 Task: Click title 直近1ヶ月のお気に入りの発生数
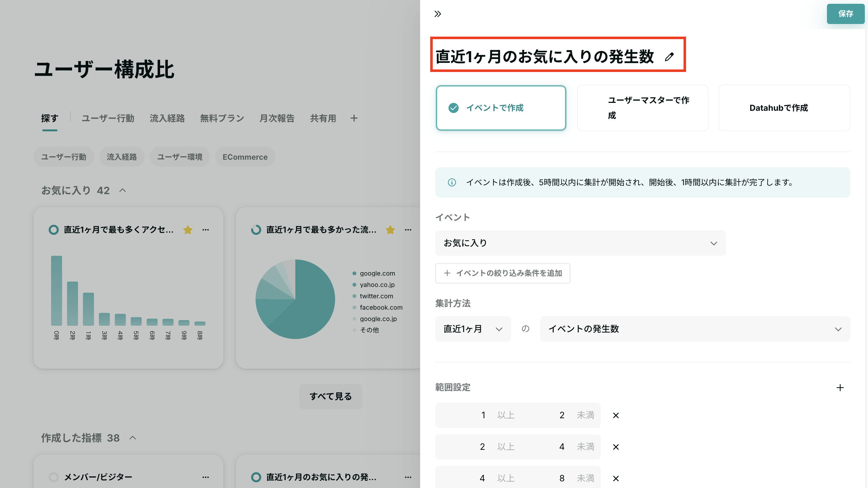point(545,57)
